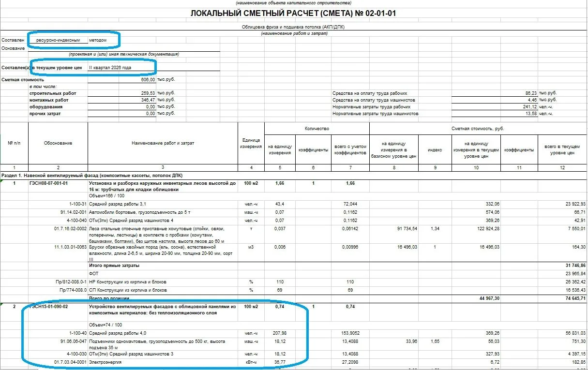Viewport: 588px width, 370px height.
Task: Select the 'монтажных работ' label
Action: point(49,100)
